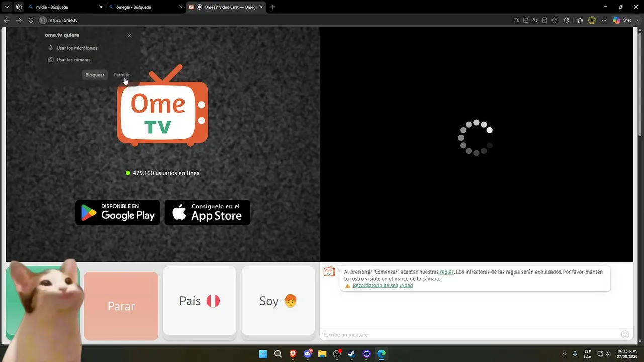Open the clock showing 06:33 p. m.
The image size is (644, 362).
click(626, 354)
